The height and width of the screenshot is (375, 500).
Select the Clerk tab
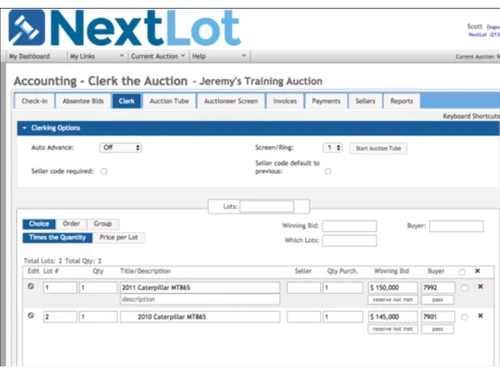[x=127, y=101]
